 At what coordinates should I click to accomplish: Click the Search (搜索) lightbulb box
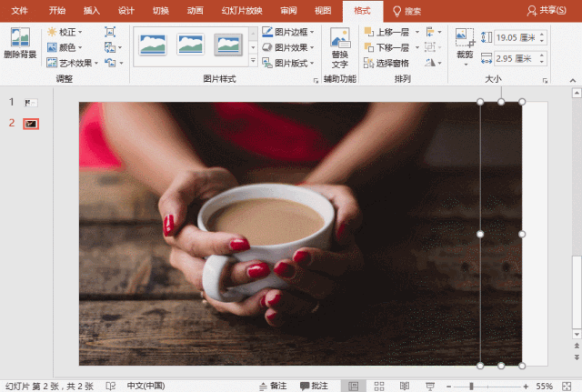[x=406, y=12]
